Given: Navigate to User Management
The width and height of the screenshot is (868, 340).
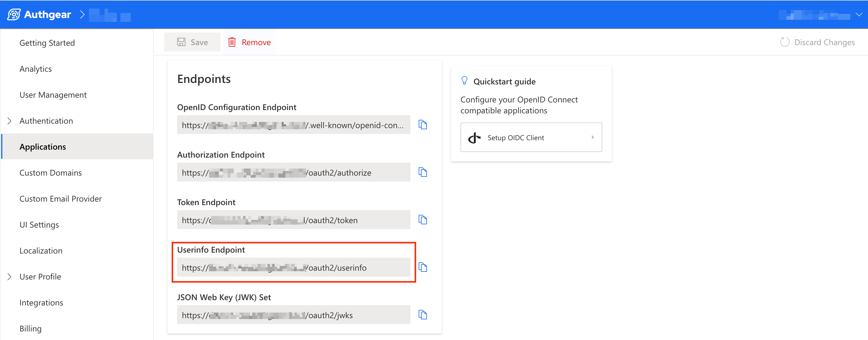Looking at the screenshot, I should coord(53,95).
